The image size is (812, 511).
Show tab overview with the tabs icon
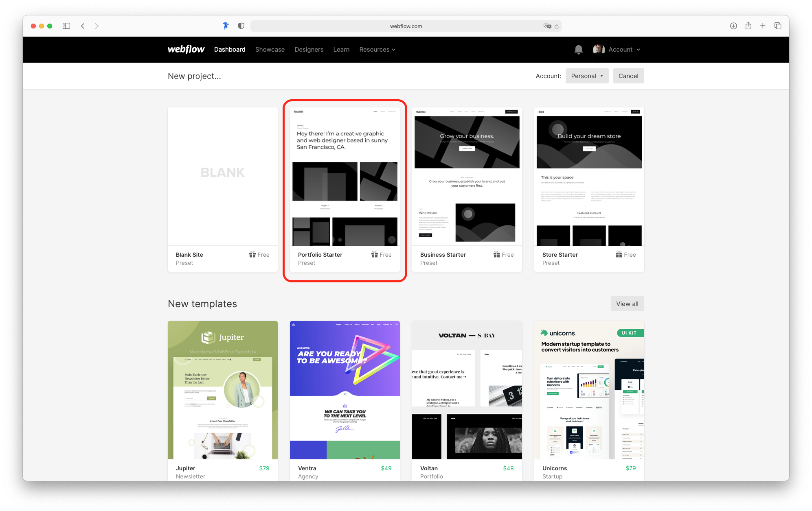pos(778,26)
